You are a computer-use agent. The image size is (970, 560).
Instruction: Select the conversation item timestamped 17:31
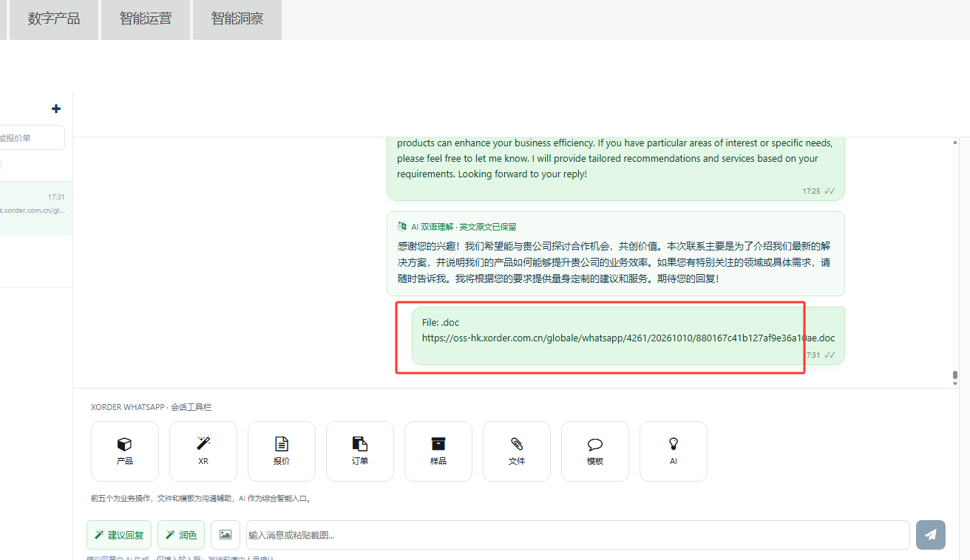pyautogui.click(x=36, y=208)
